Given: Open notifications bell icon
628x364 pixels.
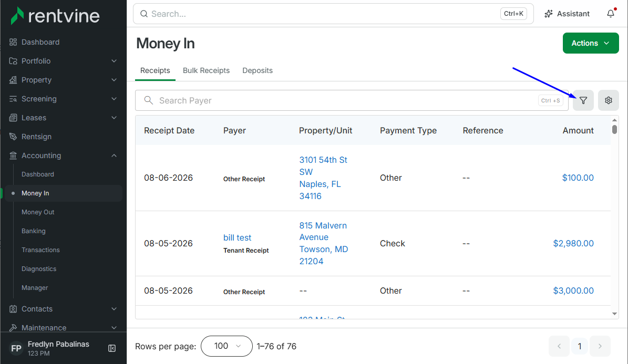Looking at the screenshot, I should pos(610,14).
